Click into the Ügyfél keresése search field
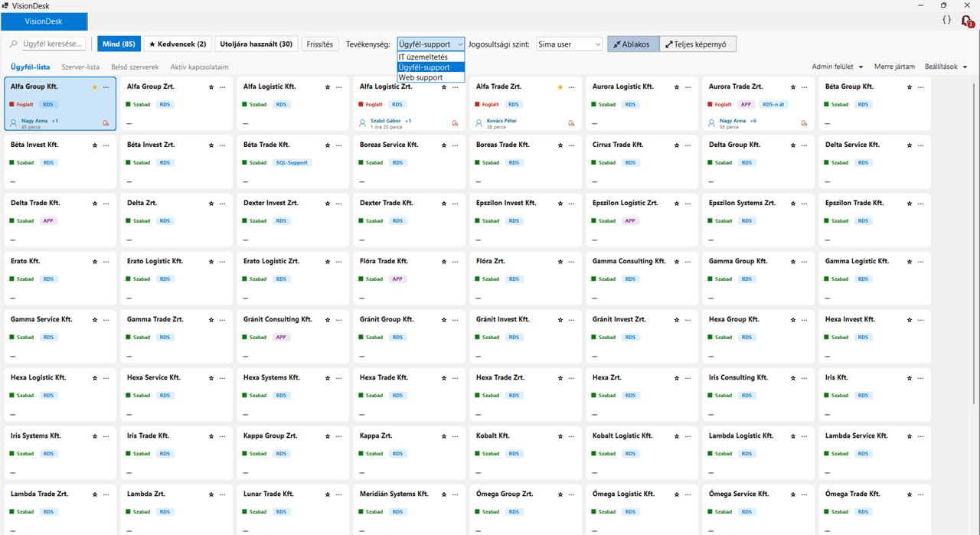980x535 pixels. coord(53,44)
